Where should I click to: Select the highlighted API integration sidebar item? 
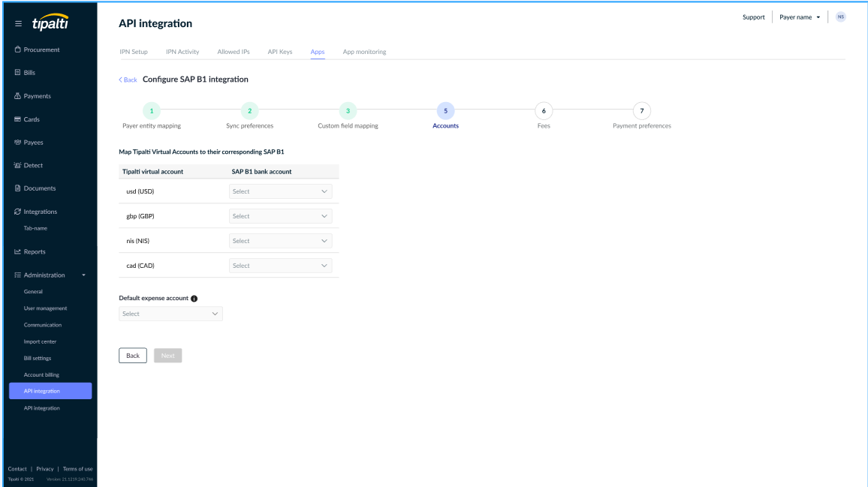point(50,391)
